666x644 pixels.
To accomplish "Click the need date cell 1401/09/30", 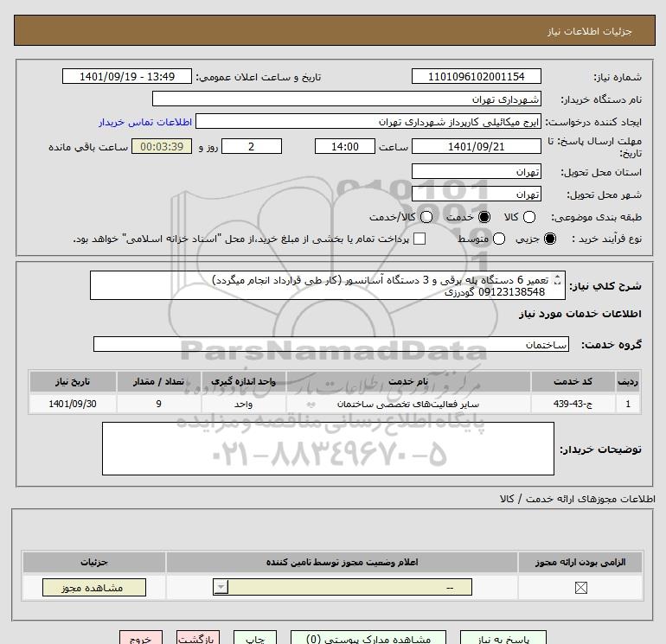I will pyautogui.click(x=73, y=404).
